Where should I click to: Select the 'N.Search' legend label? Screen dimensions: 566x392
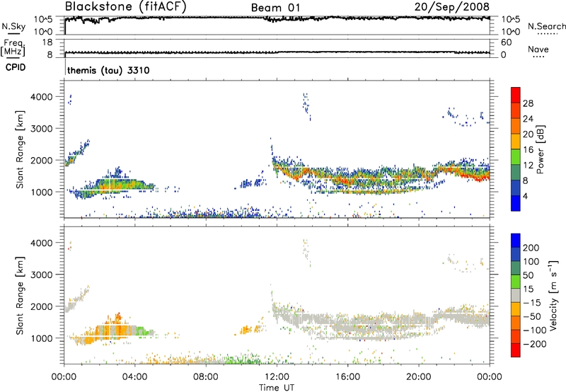(546, 26)
